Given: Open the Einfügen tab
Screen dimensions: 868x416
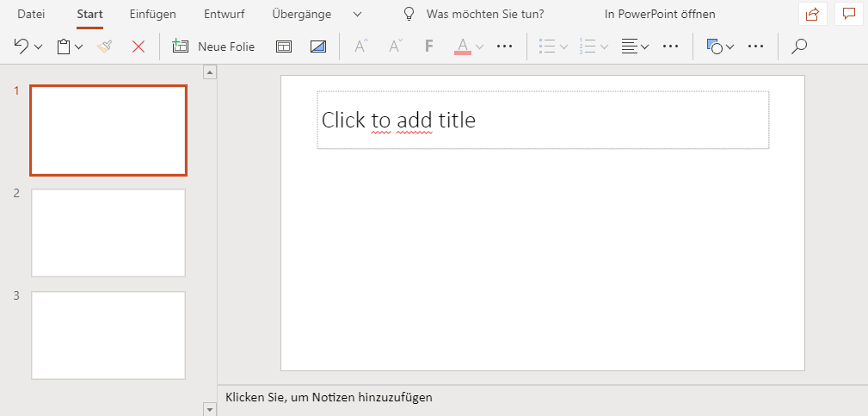Looking at the screenshot, I should tap(152, 14).
